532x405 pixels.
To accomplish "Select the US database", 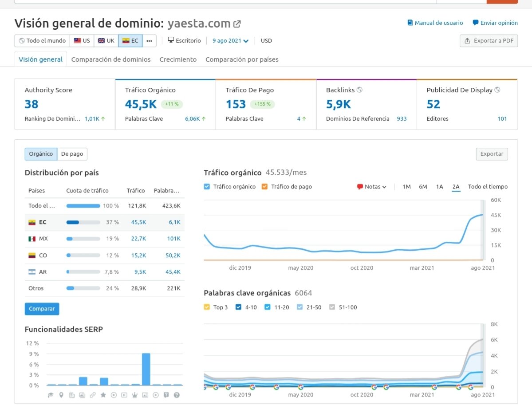I will pos(82,41).
